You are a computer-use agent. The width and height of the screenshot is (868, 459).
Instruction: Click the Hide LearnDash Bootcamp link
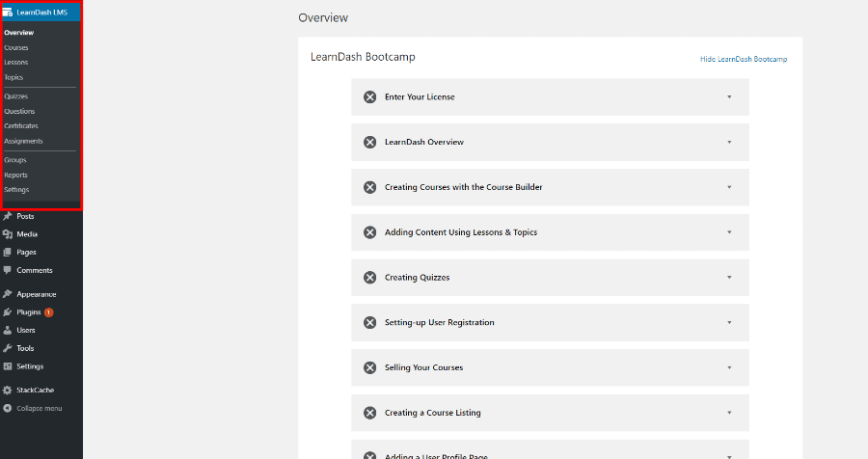[x=744, y=59]
